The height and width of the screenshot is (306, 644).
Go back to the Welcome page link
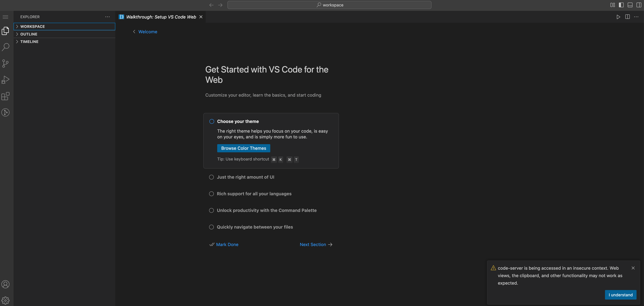coord(148,32)
